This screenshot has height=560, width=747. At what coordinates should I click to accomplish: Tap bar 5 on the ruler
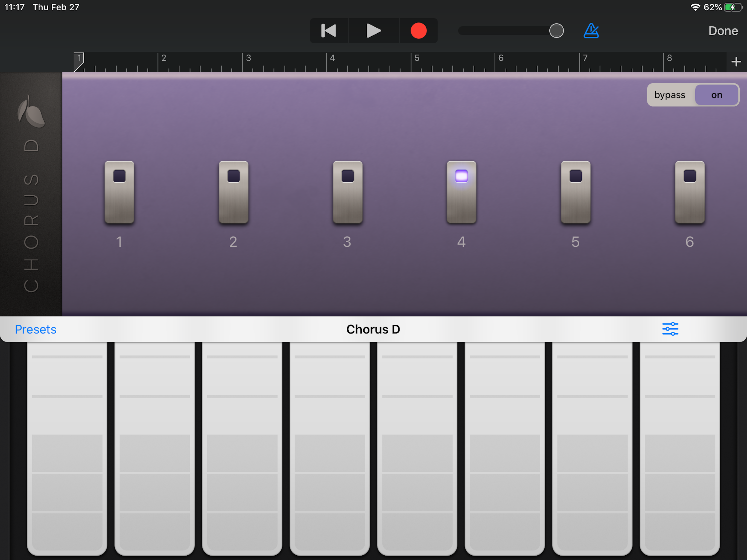click(x=417, y=58)
